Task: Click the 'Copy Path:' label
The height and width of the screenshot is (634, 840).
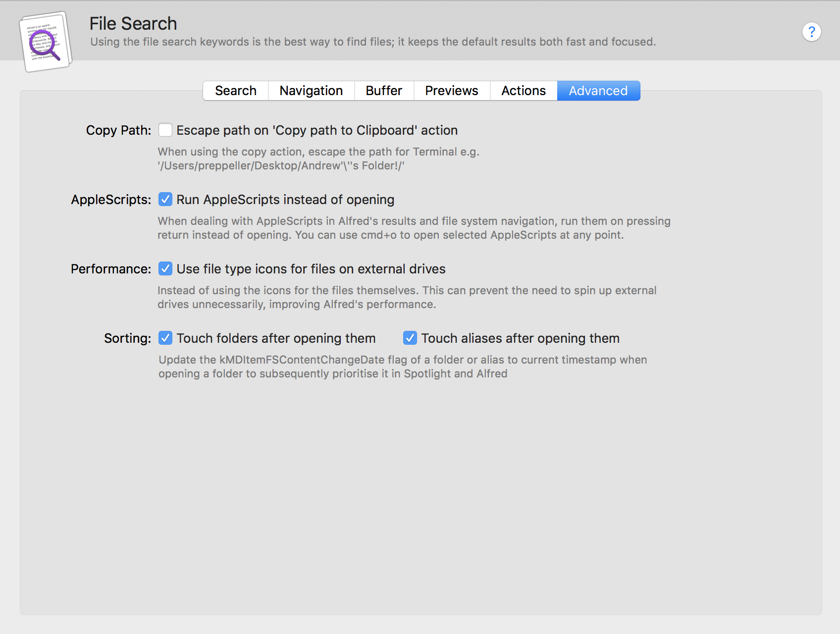Action: 118,130
